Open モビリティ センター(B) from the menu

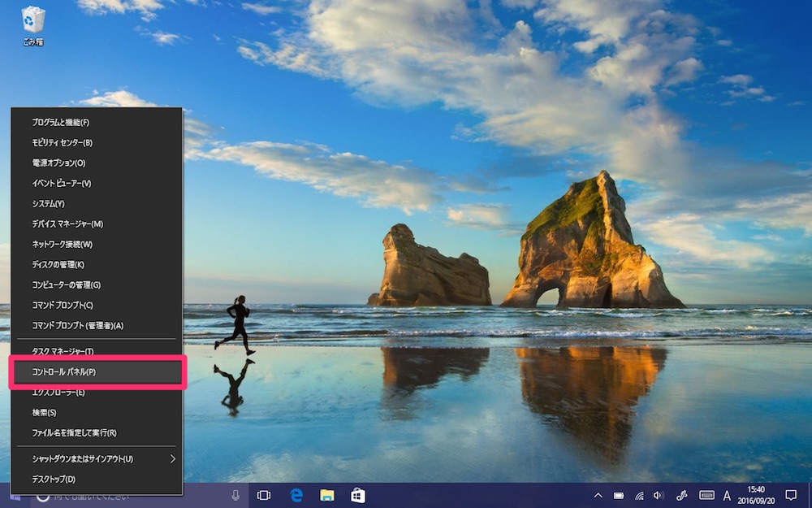point(97,142)
